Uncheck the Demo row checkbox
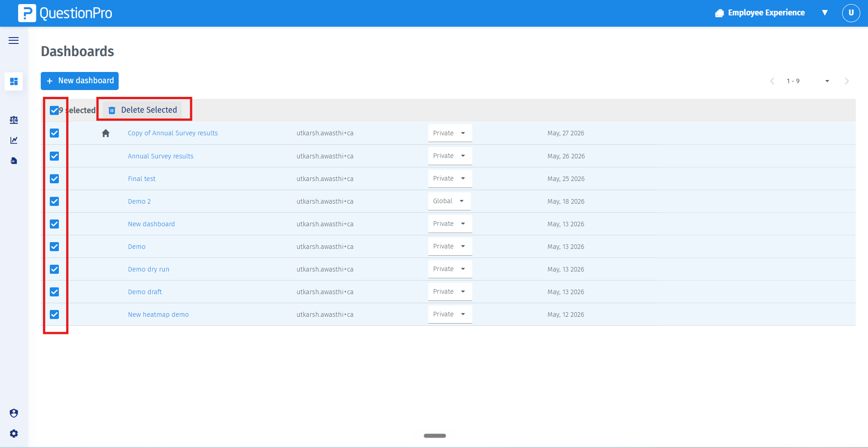868x448 pixels. [54, 247]
